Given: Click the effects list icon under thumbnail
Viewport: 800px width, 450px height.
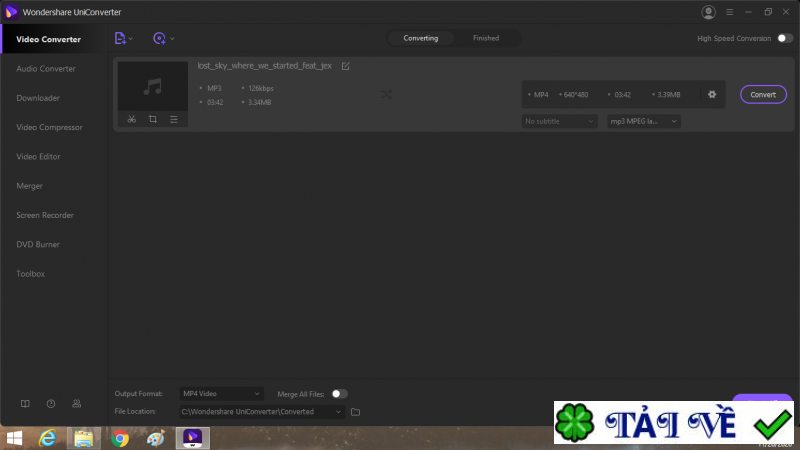Looking at the screenshot, I should click(x=174, y=119).
